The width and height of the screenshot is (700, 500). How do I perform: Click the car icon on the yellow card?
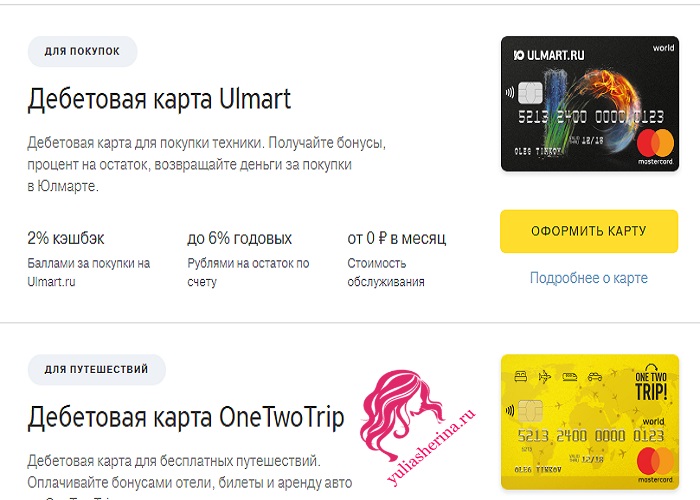[595, 377]
